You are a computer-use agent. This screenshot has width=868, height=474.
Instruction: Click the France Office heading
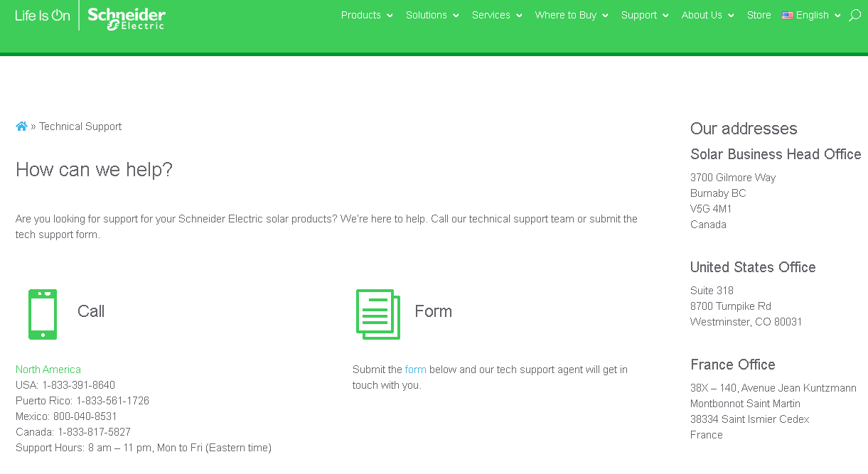click(x=733, y=365)
